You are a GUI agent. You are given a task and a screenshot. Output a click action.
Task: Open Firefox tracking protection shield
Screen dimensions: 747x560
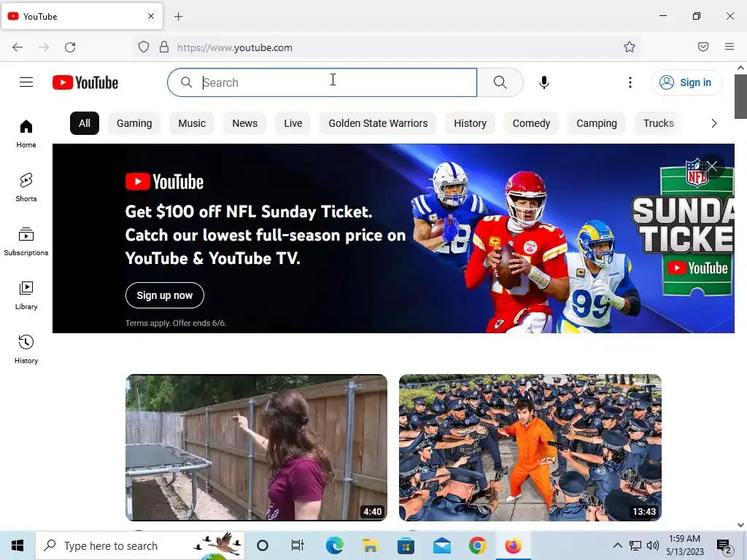144,47
